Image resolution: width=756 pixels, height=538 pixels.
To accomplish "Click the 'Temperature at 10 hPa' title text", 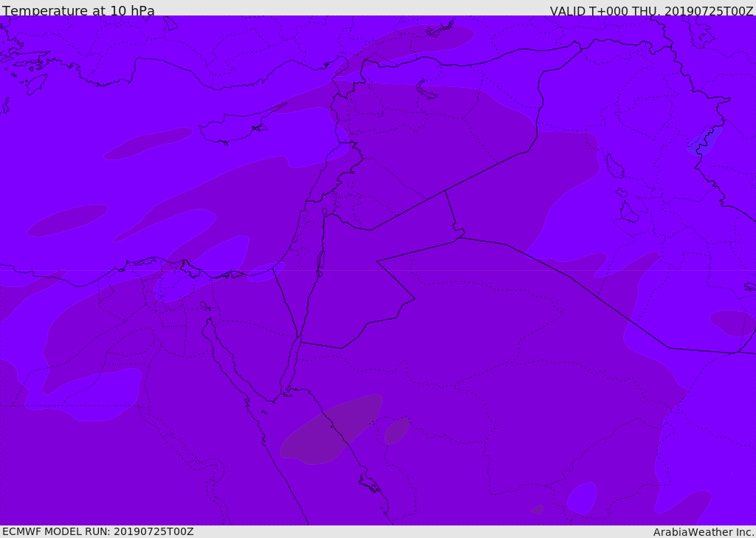I will click(x=78, y=10).
